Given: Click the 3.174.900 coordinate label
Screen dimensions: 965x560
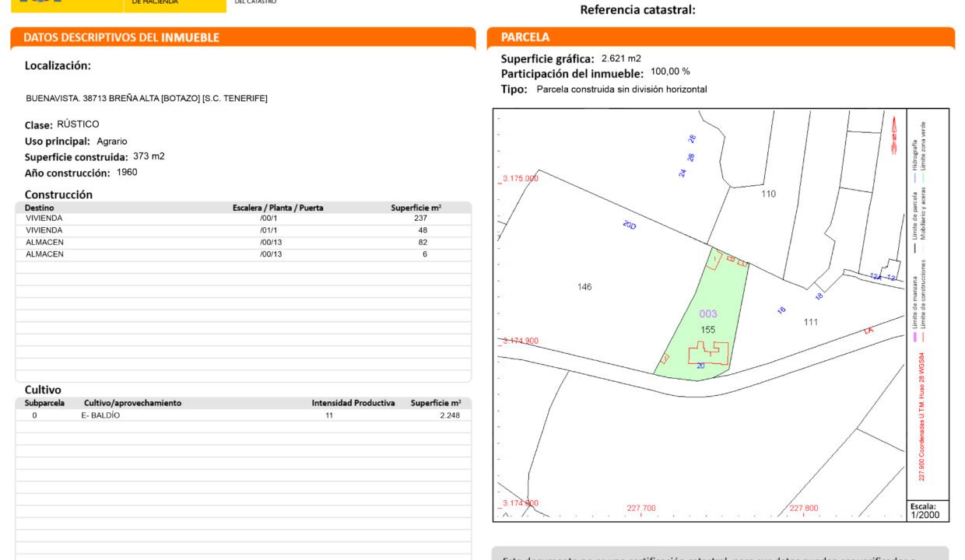Looking at the screenshot, I should pyautogui.click(x=520, y=341).
